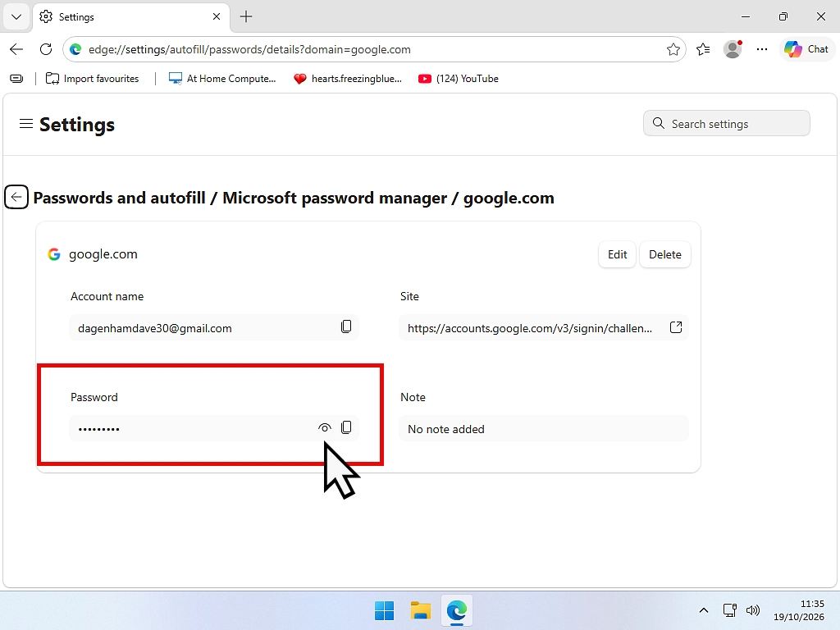Open the clock showing 11:35
840x630 pixels.
coord(799,610)
